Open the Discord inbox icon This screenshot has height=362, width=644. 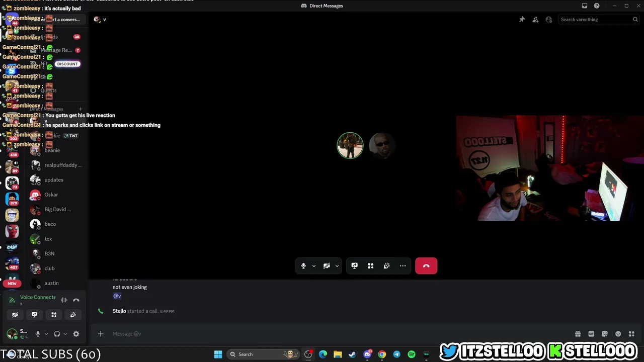click(x=585, y=6)
